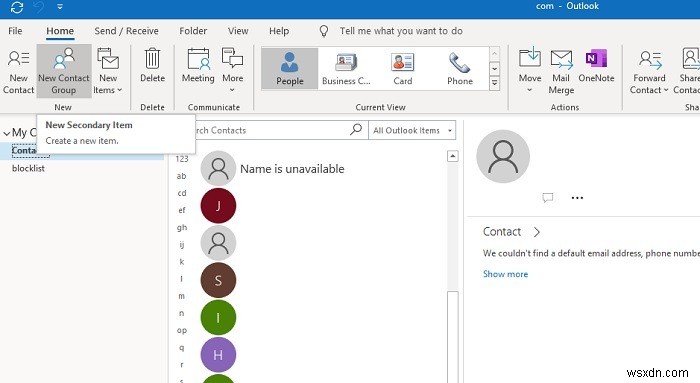
Task: Create a New Contact Group
Action: tap(64, 71)
